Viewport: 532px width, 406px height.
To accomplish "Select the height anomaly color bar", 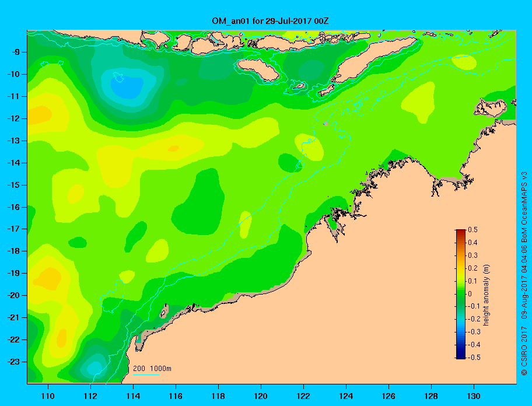I will pyautogui.click(x=461, y=294).
